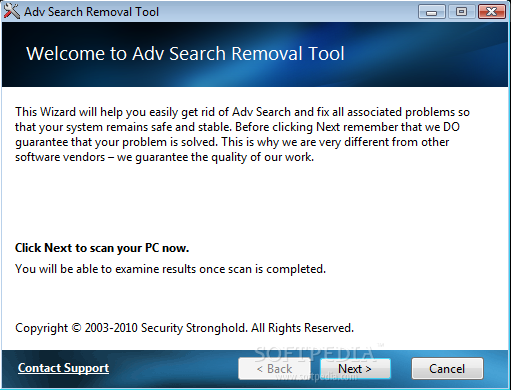The height and width of the screenshot is (390, 511).
Task: Click the 'This Wizard will help you' paragraph
Action: pos(242,134)
